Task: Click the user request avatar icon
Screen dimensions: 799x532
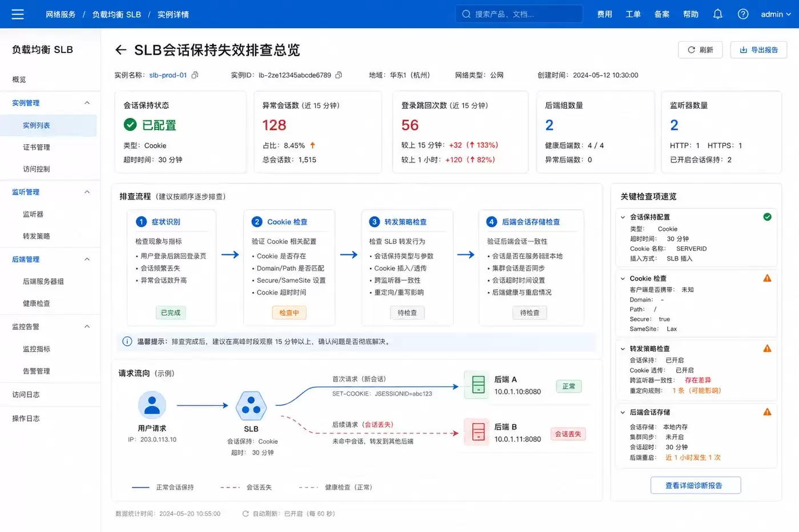Action: tap(152, 405)
